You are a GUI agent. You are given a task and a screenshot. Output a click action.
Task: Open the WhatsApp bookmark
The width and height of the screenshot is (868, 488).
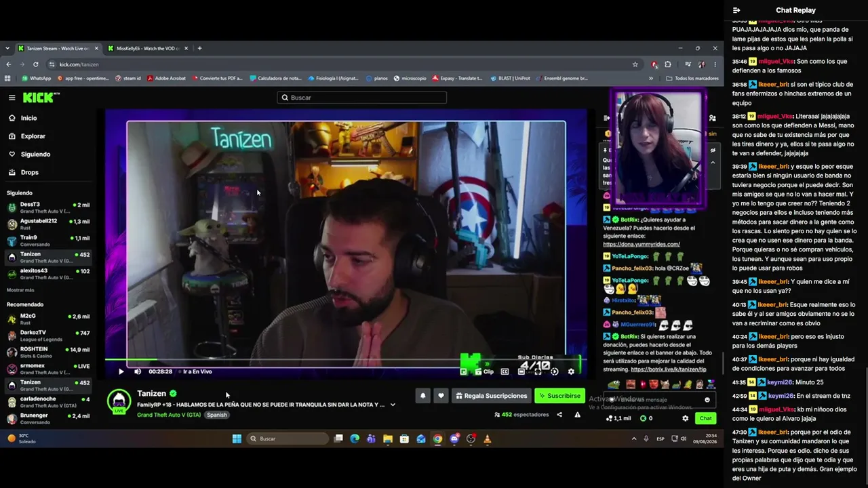[36, 79]
